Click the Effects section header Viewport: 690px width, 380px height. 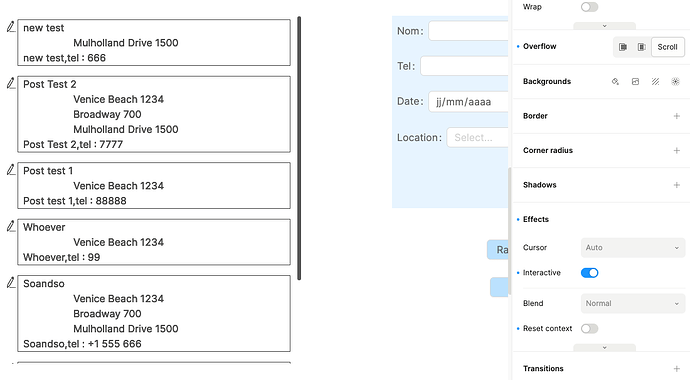536,219
